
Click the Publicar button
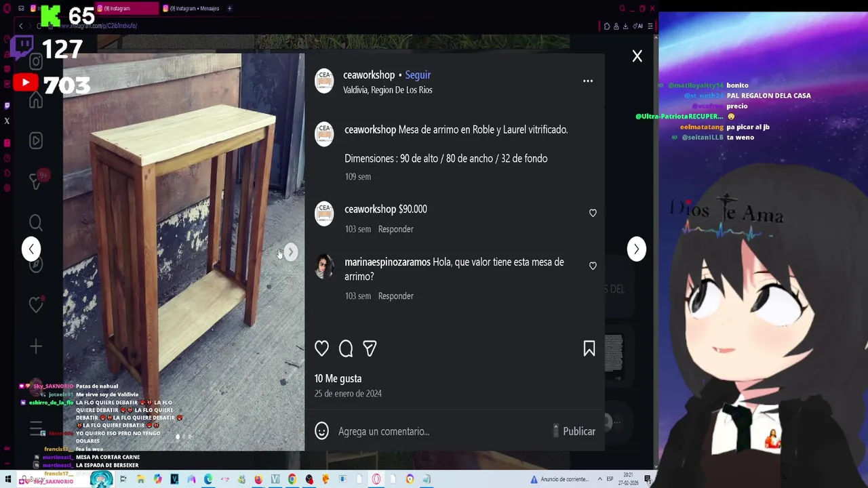pyautogui.click(x=579, y=431)
